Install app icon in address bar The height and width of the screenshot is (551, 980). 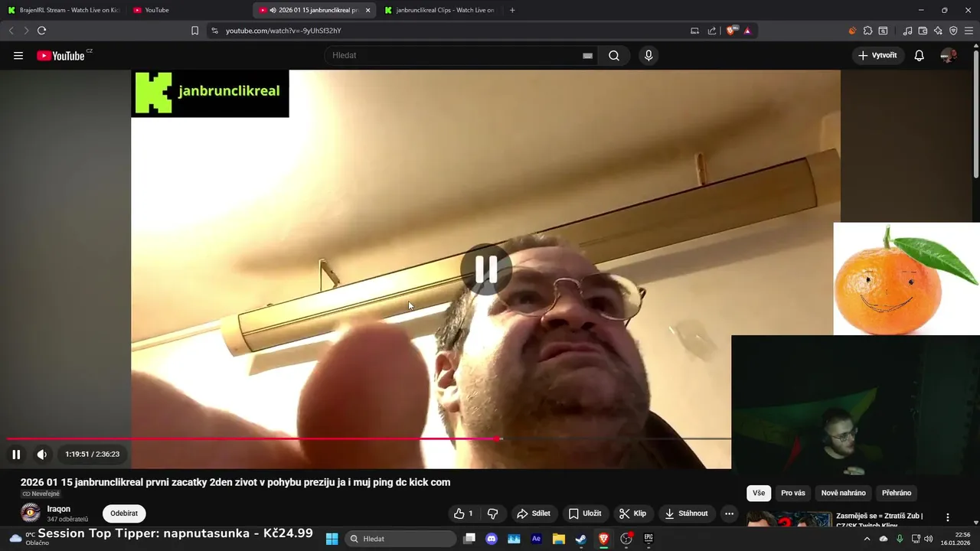tap(695, 31)
